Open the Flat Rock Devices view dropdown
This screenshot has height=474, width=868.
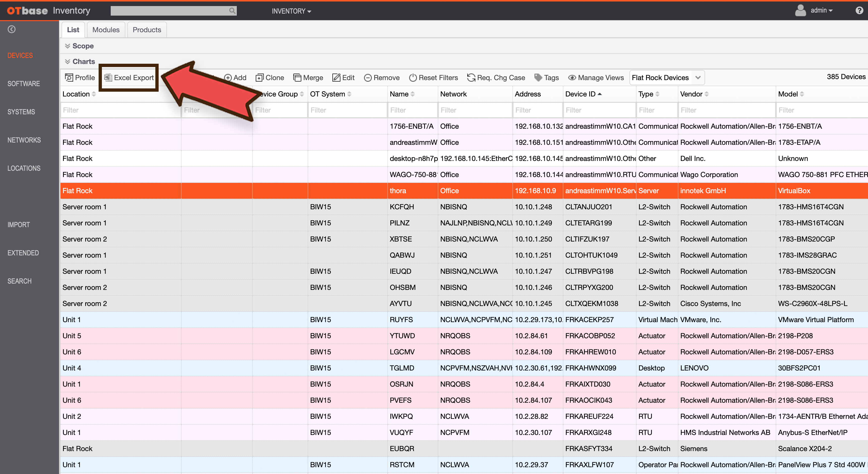(x=698, y=78)
